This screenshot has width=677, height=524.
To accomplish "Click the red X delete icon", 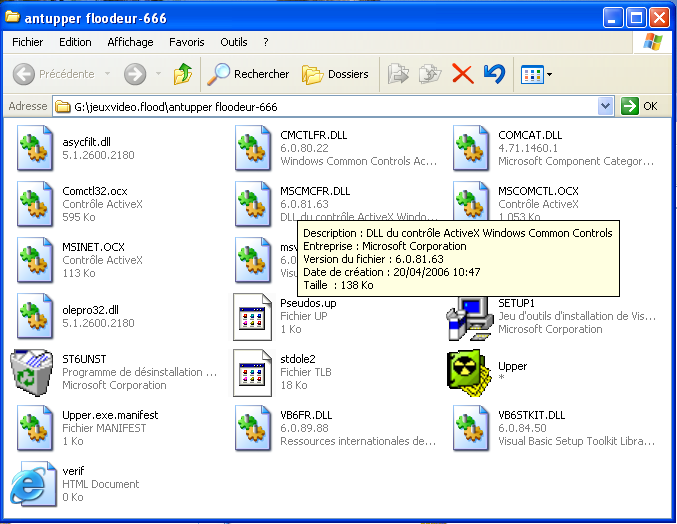I will pyautogui.click(x=462, y=74).
